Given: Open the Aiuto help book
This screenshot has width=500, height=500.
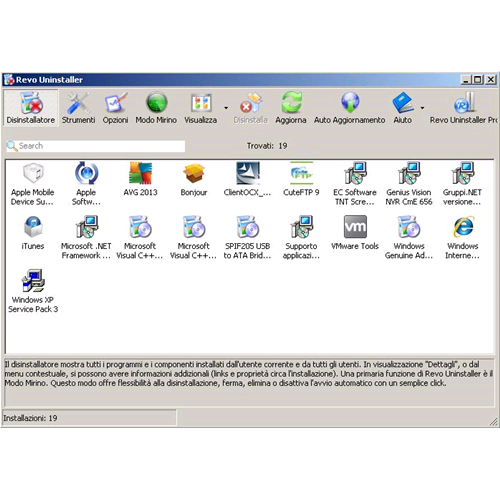Looking at the screenshot, I should tap(403, 108).
